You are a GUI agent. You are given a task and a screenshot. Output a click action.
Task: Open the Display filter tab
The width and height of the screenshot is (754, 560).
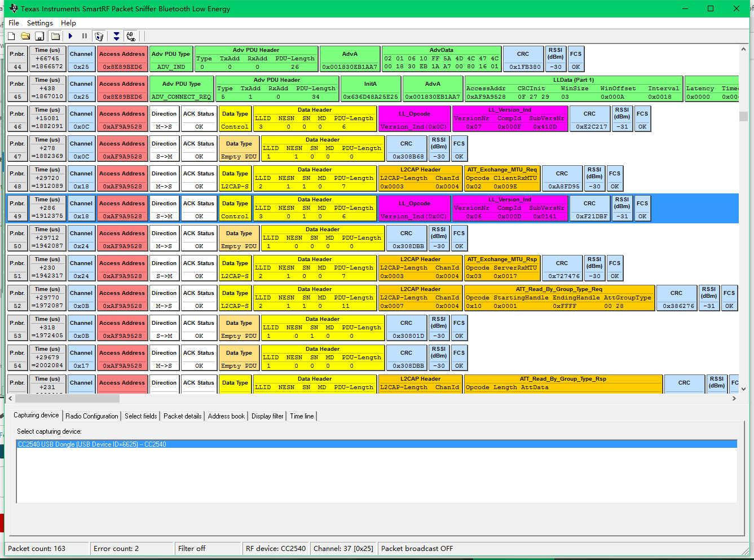coord(267,416)
